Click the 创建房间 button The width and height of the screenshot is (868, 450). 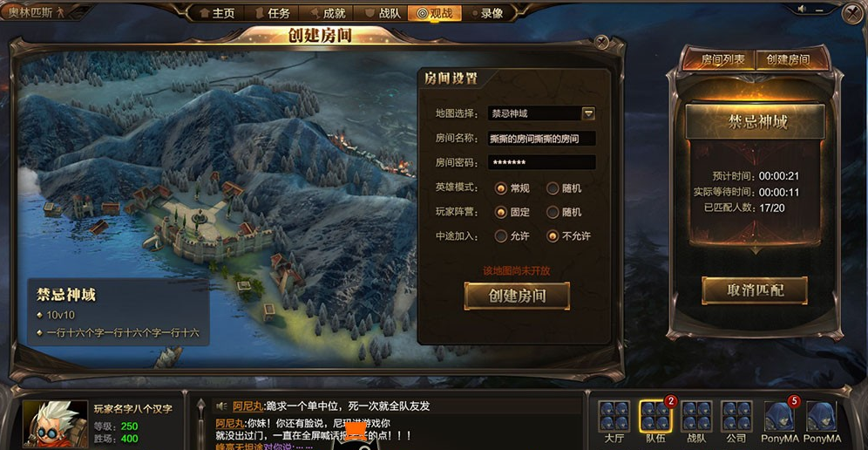coord(517,296)
